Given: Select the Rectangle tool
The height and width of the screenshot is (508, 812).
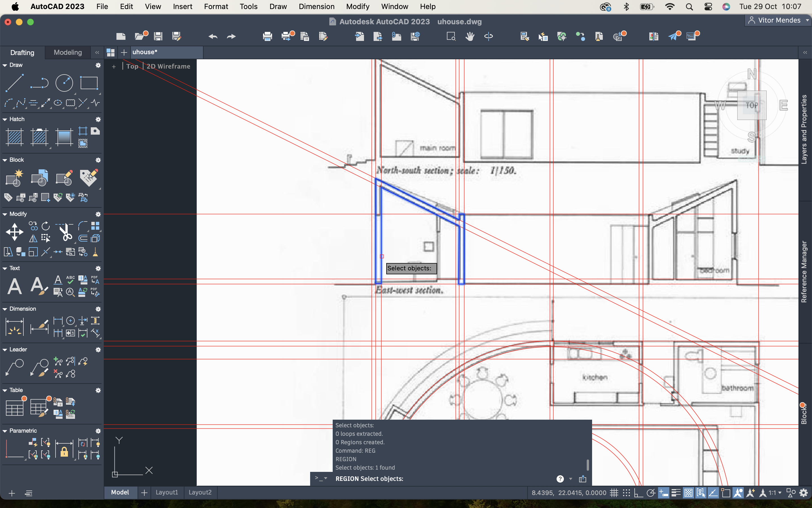Looking at the screenshot, I should [89, 83].
